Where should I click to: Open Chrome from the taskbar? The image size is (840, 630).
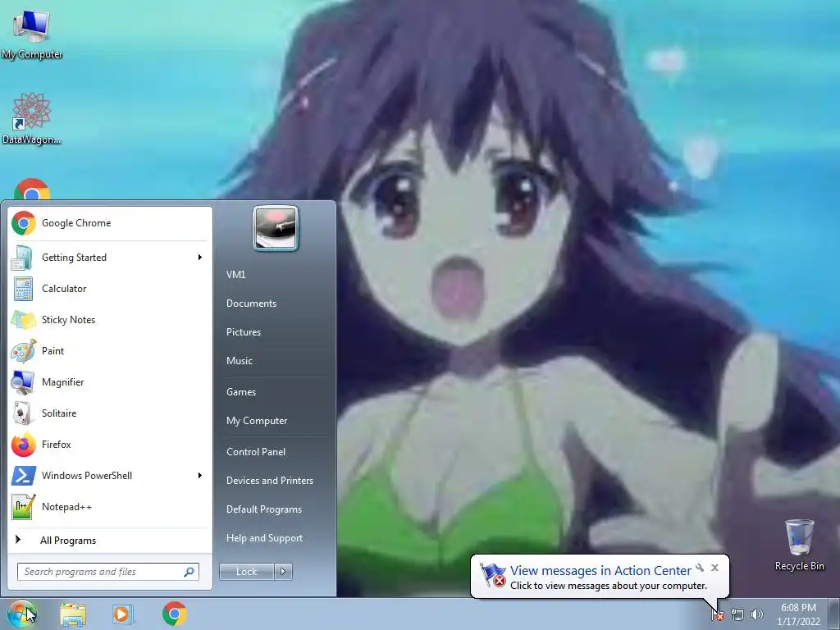tap(175, 614)
